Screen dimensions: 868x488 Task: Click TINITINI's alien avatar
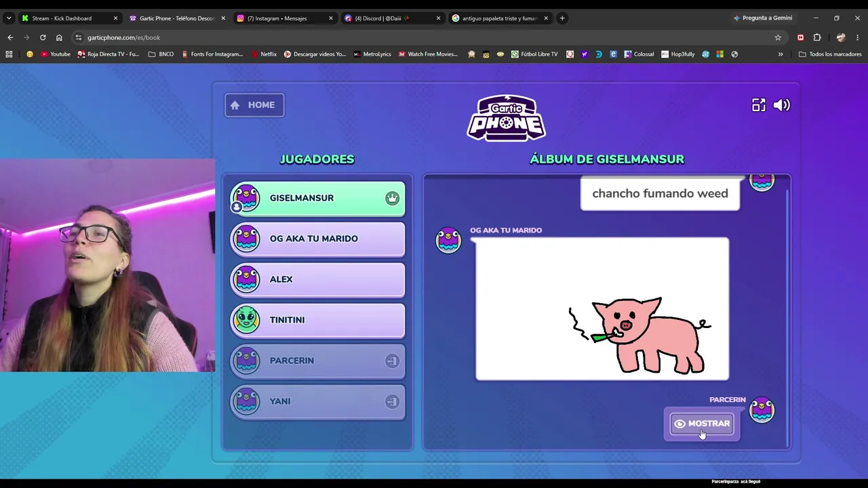coord(245,320)
